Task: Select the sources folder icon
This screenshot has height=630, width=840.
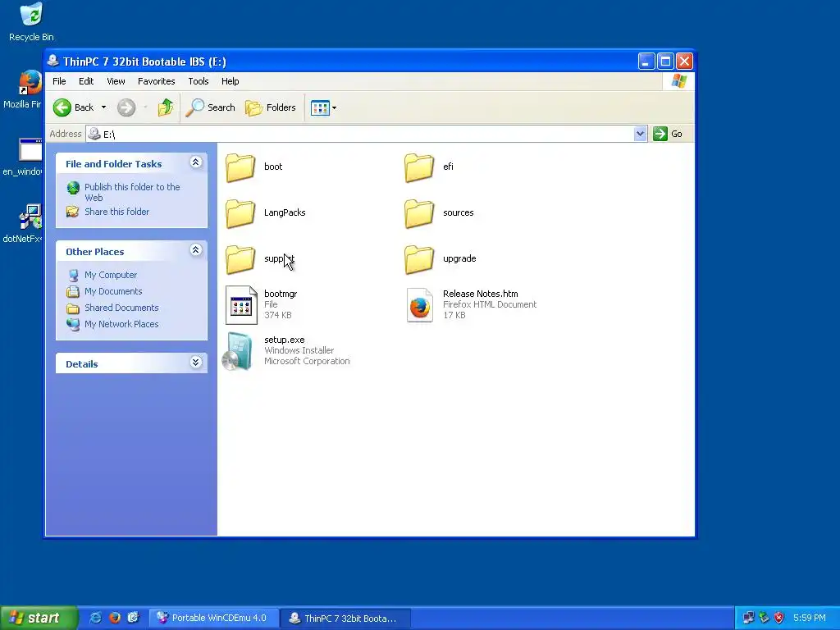Action: pyautogui.click(x=419, y=213)
